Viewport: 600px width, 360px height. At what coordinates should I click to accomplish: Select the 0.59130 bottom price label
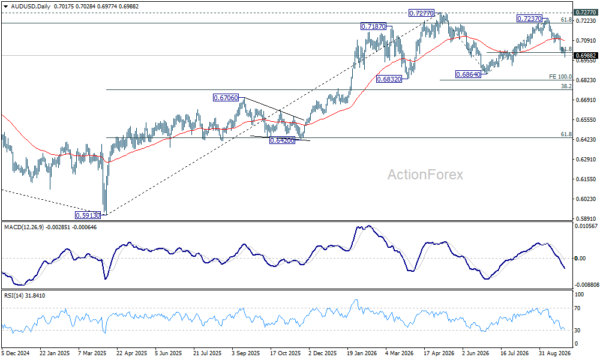(88, 215)
